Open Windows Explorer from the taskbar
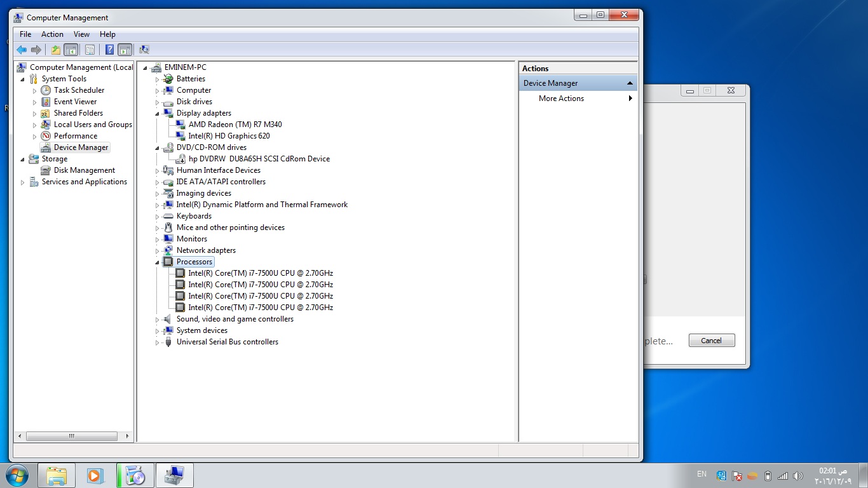Screen dimensions: 868x488 [x=57, y=475]
